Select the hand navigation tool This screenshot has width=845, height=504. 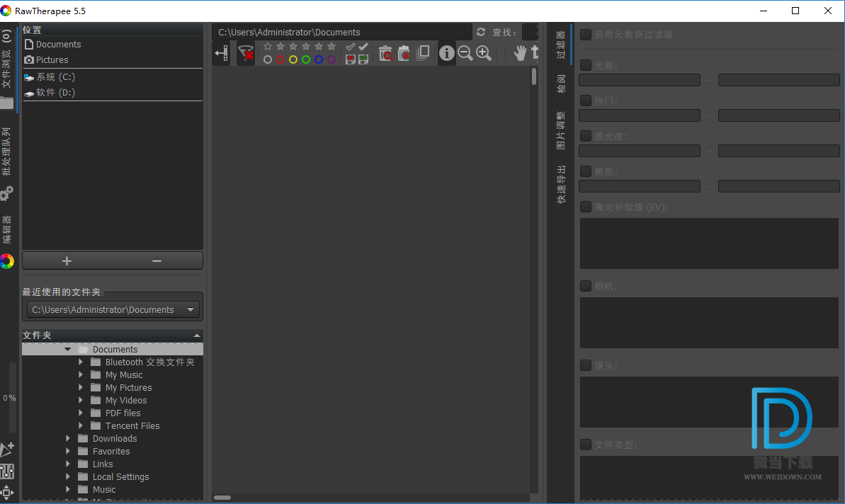pos(520,53)
